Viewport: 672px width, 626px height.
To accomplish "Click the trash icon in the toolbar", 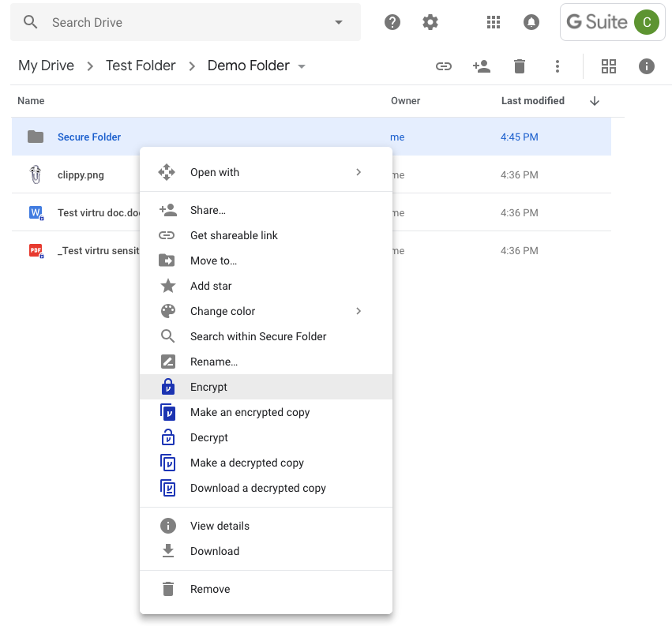I will pos(520,66).
